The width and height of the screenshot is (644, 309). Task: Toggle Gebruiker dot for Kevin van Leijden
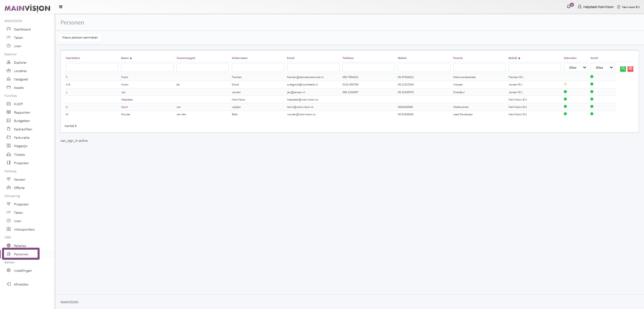[x=566, y=107]
